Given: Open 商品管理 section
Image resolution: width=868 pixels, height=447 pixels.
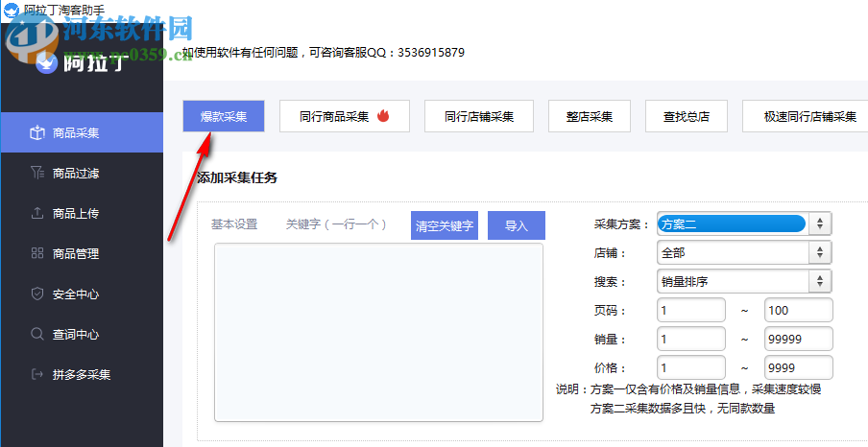Looking at the screenshot, I should (x=82, y=254).
